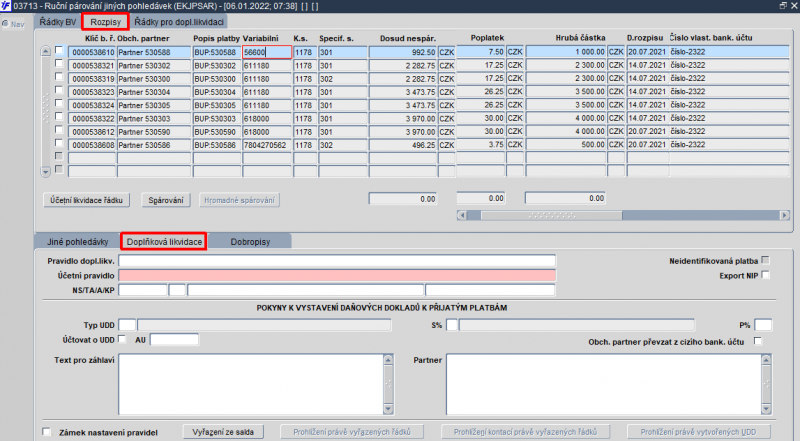Click scroll down arrow of Partner box
Viewport: 800px width, 441px height.
(x=766, y=409)
